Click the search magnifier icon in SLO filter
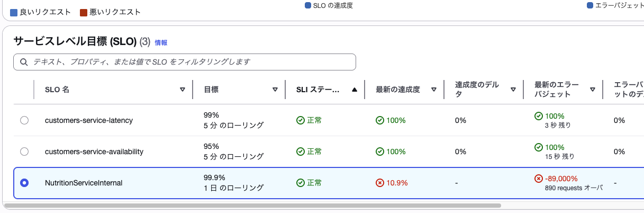644x213 pixels. point(24,62)
